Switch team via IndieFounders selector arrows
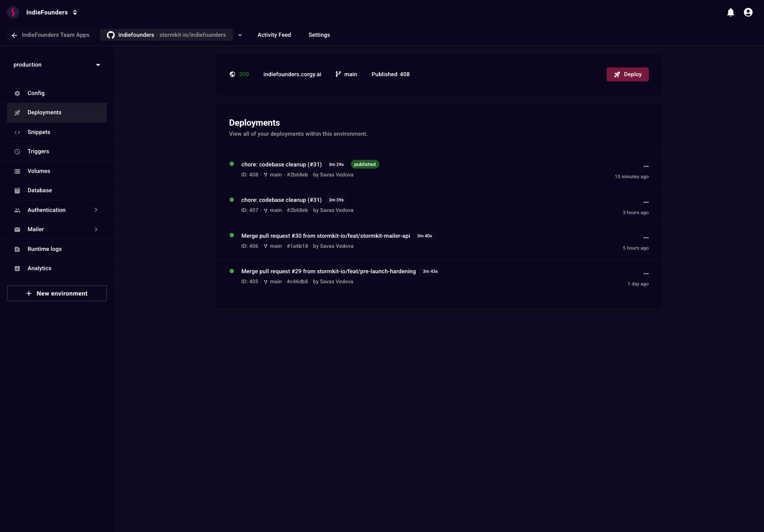Screen dimensions: 764x532 point(75,12)
